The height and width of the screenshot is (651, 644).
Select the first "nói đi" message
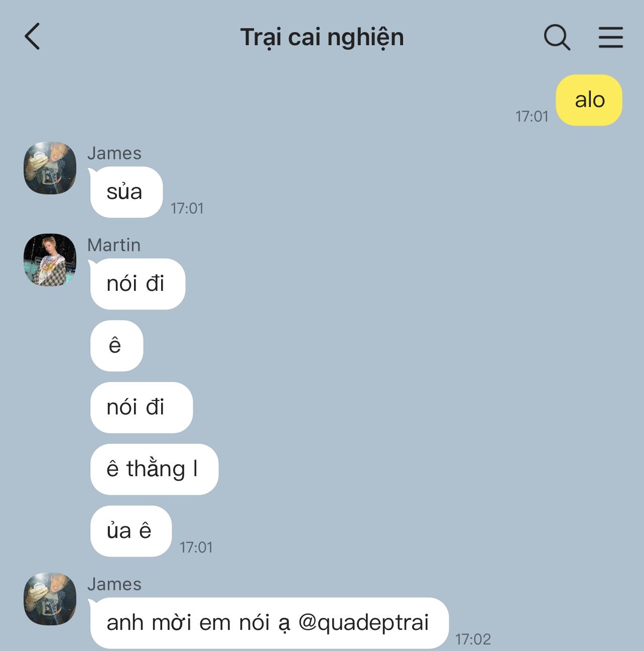click(x=138, y=284)
